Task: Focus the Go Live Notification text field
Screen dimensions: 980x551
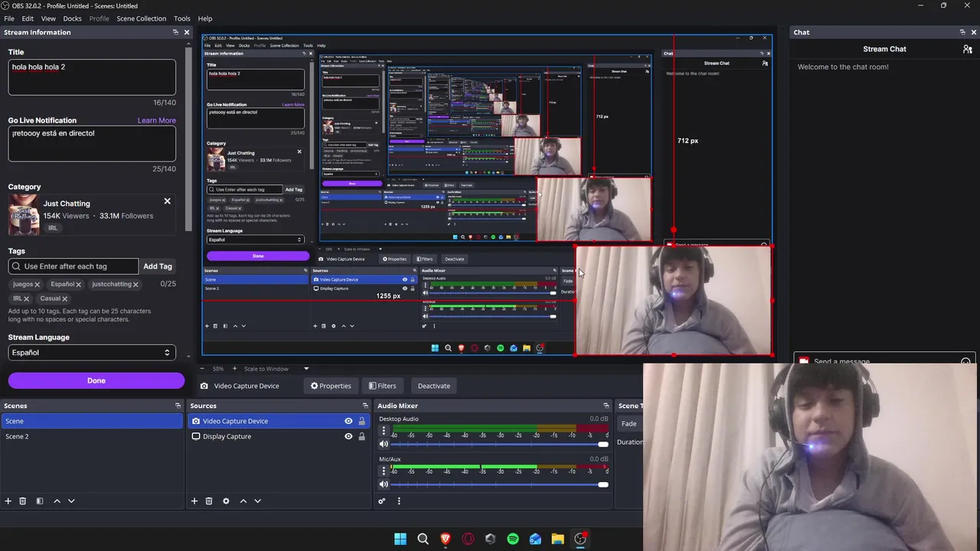Action: pos(92,143)
